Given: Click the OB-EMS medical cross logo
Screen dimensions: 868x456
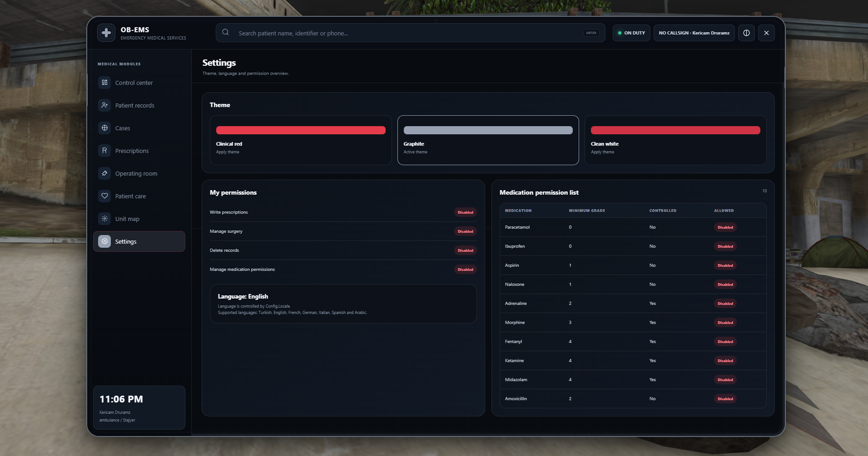Looking at the screenshot, I should coord(106,33).
